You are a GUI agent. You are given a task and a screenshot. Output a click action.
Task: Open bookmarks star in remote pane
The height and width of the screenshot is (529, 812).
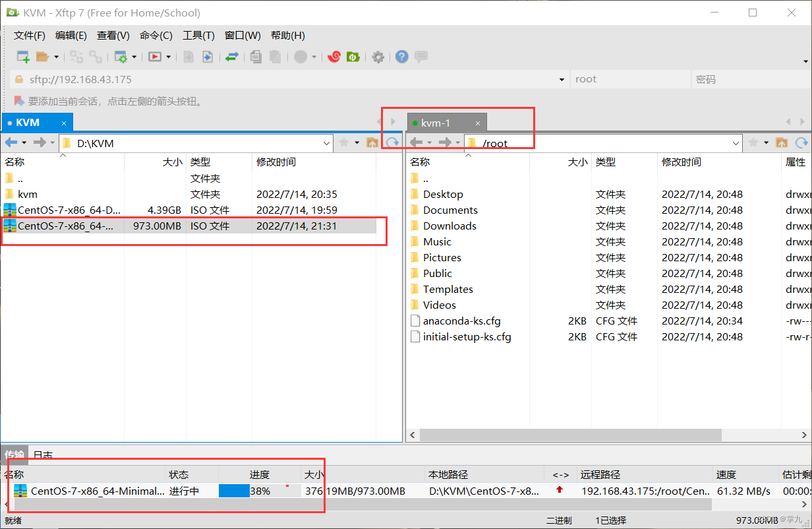pyautogui.click(x=753, y=142)
